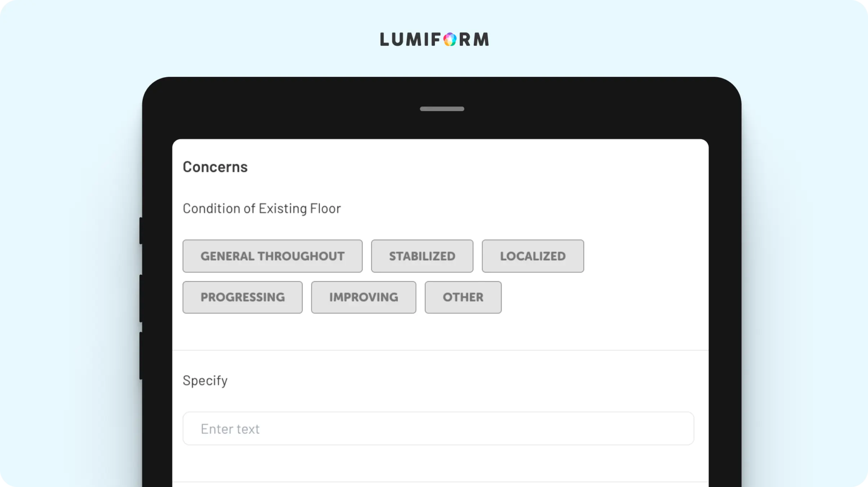Pick the LOCALIZED condition option
868x487 pixels.
[x=533, y=256]
